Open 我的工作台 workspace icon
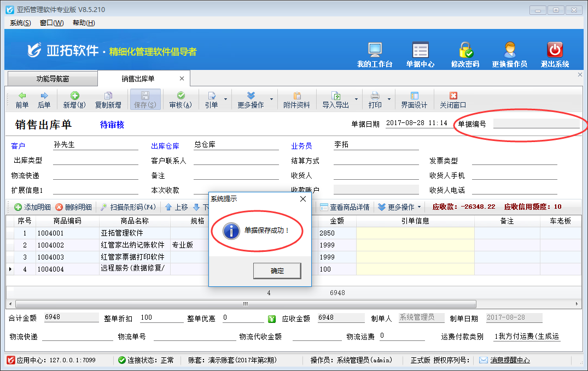 375,50
